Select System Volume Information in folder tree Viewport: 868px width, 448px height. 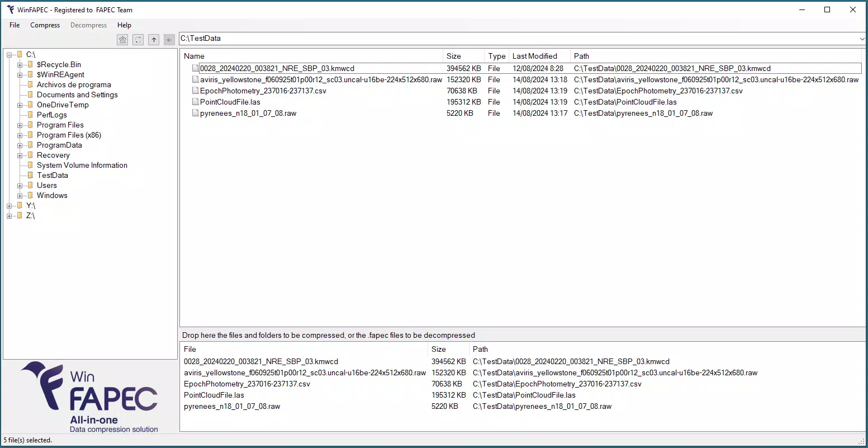coord(82,165)
